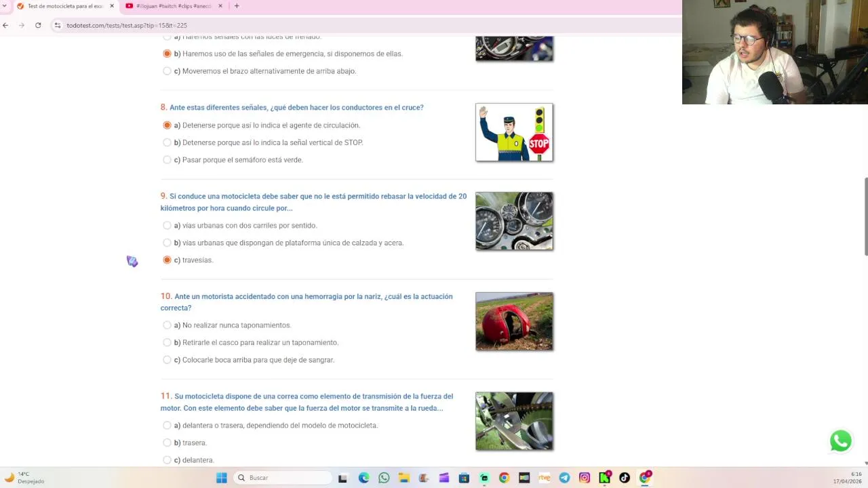This screenshot has height=488, width=868.
Task: Reload the todotest page
Action: (38, 25)
